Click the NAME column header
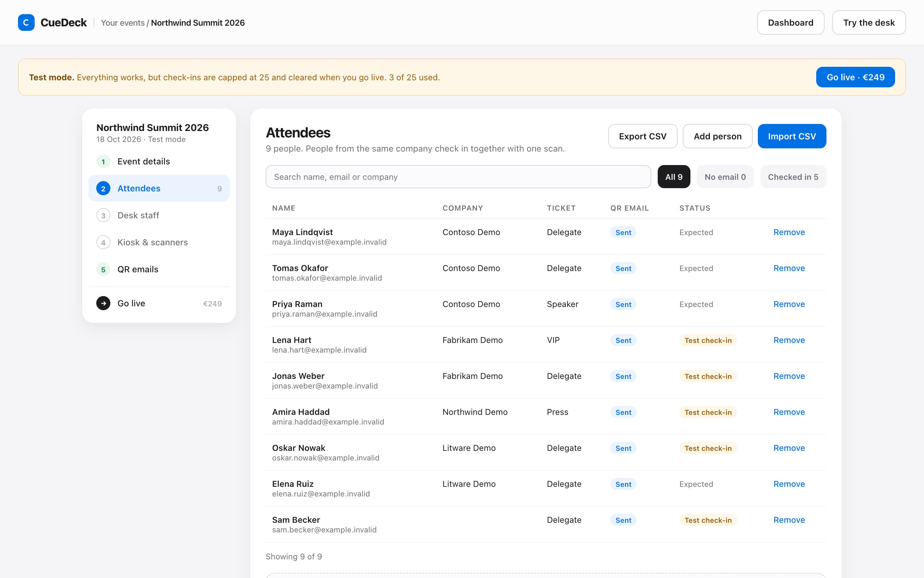 284,208
